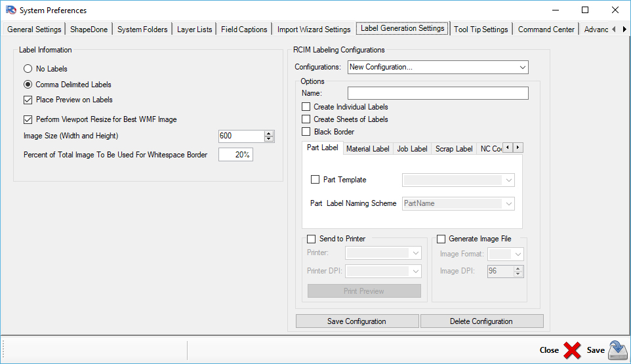Click the Image Size value field showing 600
The image size is (631, 364).
241,136
